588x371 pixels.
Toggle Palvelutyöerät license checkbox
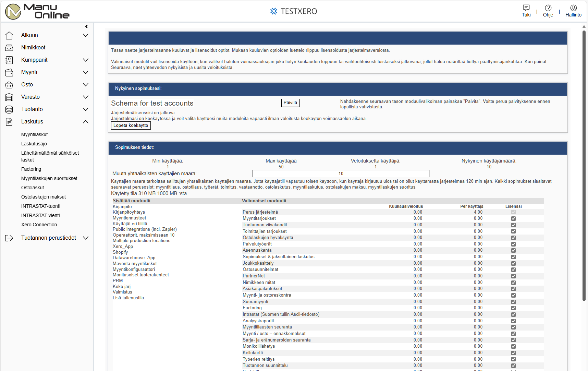coord(513,244)
